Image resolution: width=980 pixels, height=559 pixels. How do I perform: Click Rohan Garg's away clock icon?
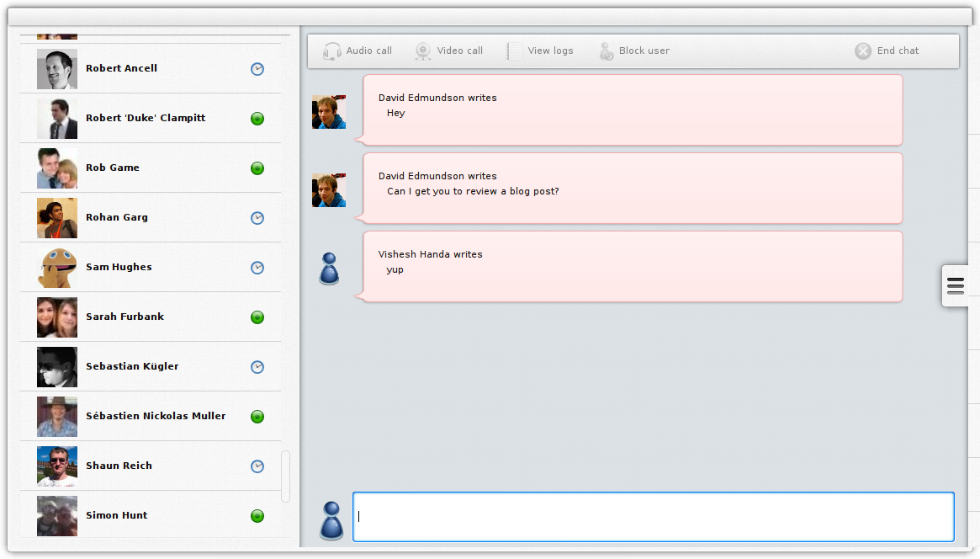point(257,217)
